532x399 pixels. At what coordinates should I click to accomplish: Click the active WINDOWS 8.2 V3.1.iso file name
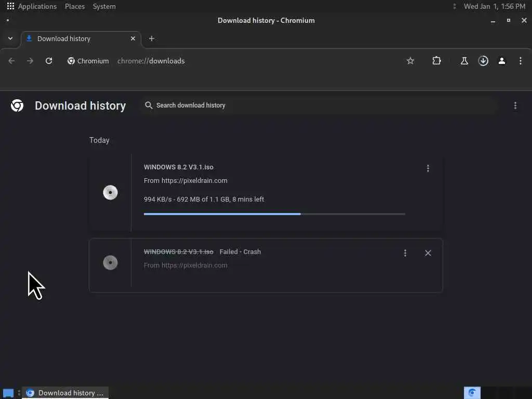179,167
